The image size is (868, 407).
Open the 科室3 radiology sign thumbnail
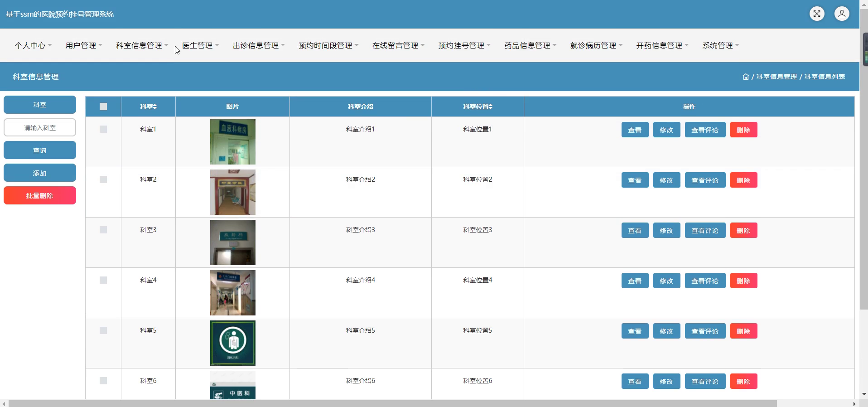click(x=233, y=242)
